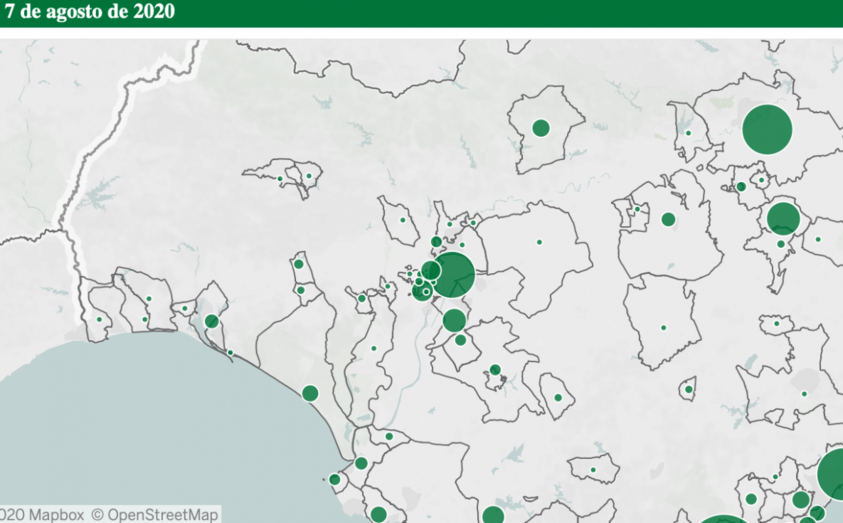Click the largest green bubble at map center
Viewport: 843px width, 523px height.
(453, 275)
